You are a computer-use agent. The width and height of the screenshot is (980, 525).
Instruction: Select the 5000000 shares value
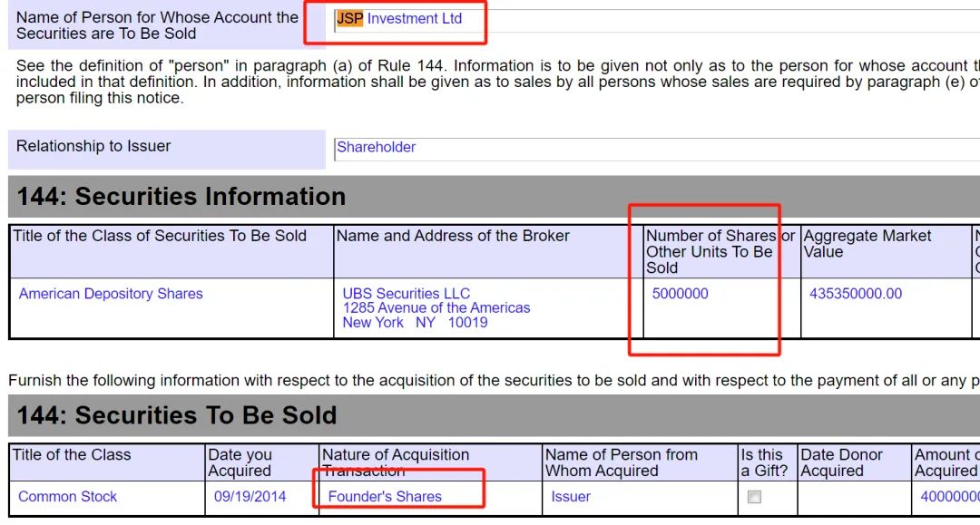[x=681, y=294]
